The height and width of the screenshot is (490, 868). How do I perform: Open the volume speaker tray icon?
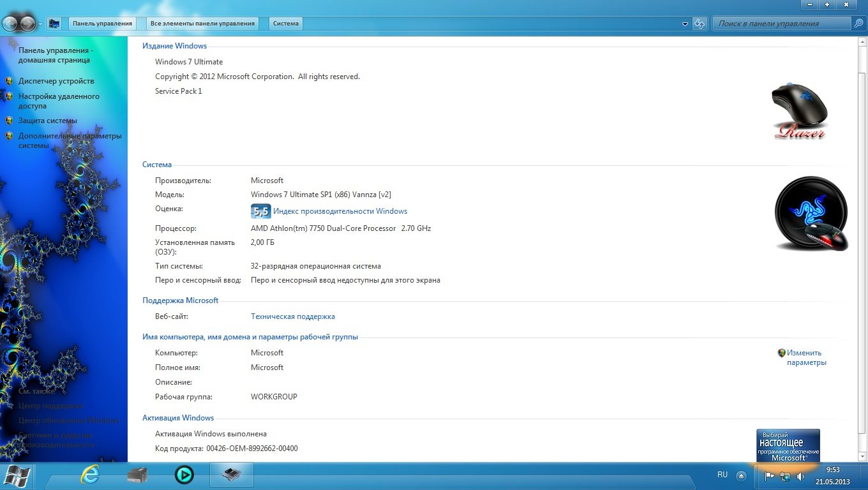[x=800, y=476]
